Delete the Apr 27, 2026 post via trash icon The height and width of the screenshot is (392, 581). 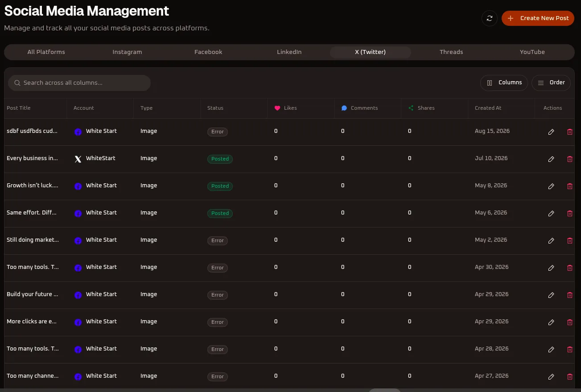tap(569, 377)
